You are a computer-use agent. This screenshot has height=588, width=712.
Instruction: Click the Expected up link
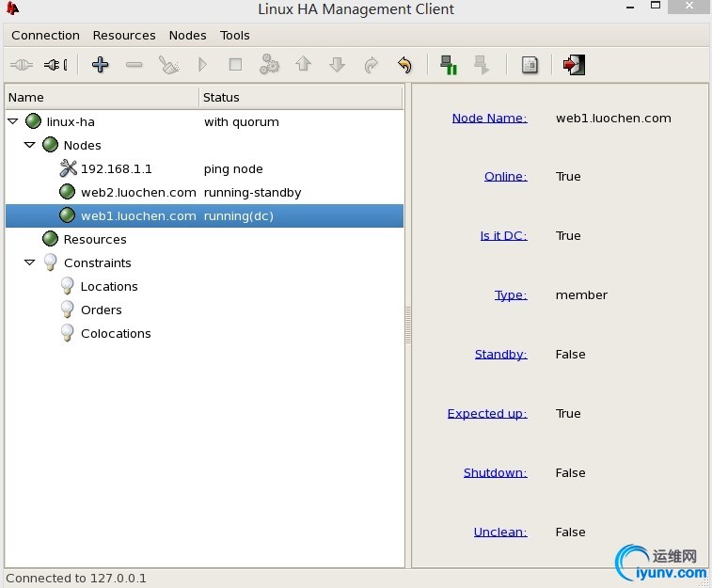coord(487,414)
